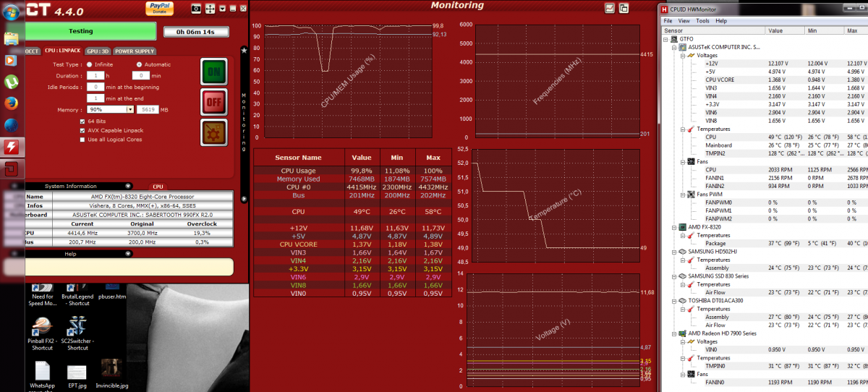This screenshot has width=868, height=392.
Task: Toggle the 64 Bits checkbox
Action: tap(83, 122)
